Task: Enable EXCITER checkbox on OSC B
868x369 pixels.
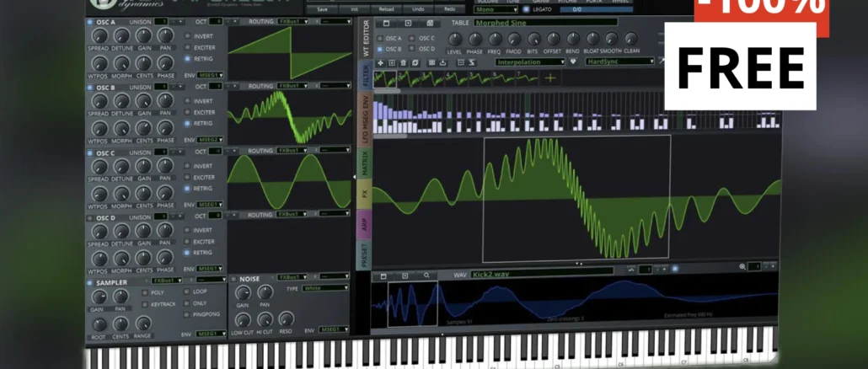Action: [187, 112]
